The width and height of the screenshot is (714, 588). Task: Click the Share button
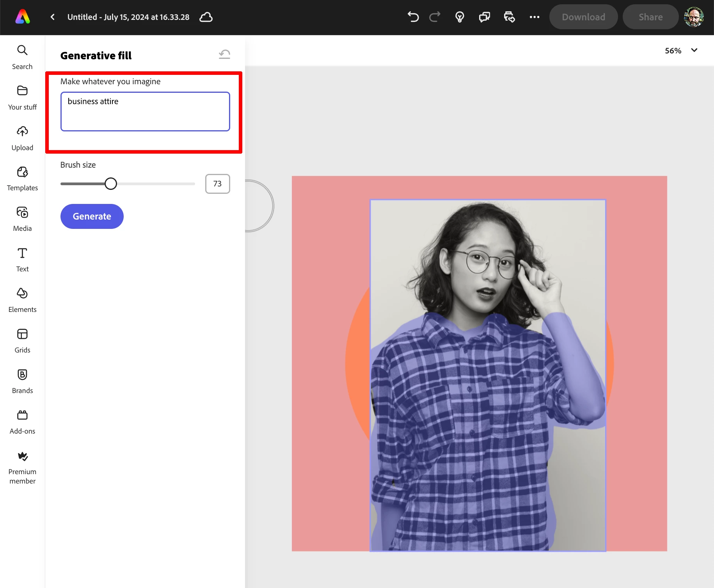pyautogui.click(x=650, y=17)
